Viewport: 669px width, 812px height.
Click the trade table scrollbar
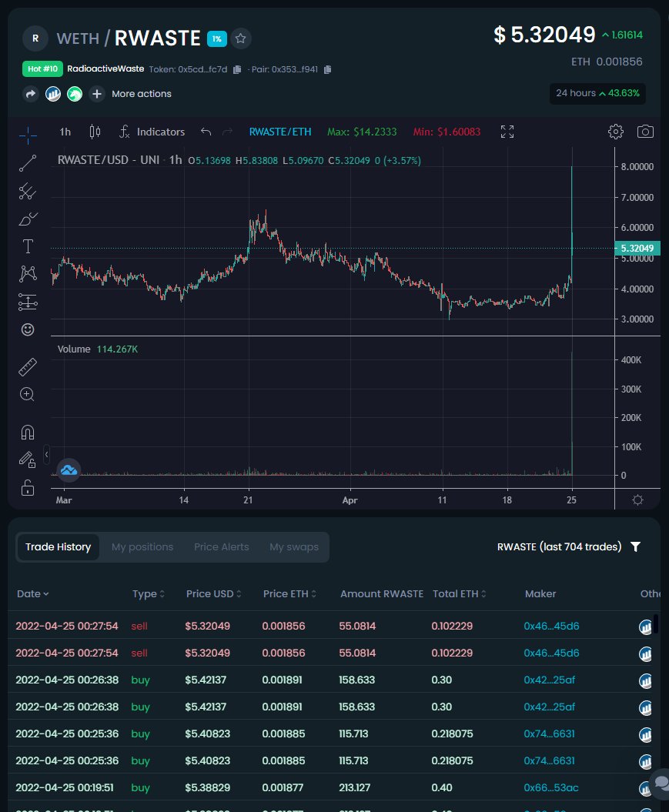click(656, 623)
